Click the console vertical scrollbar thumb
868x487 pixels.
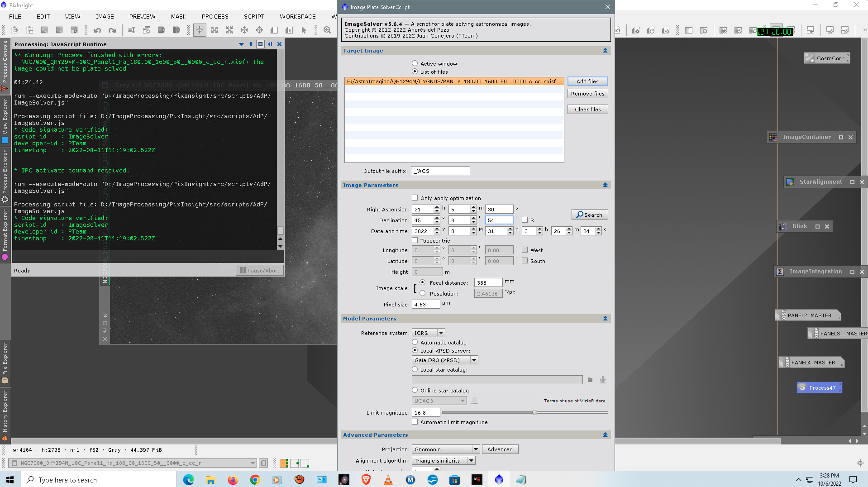coord(280,230)
